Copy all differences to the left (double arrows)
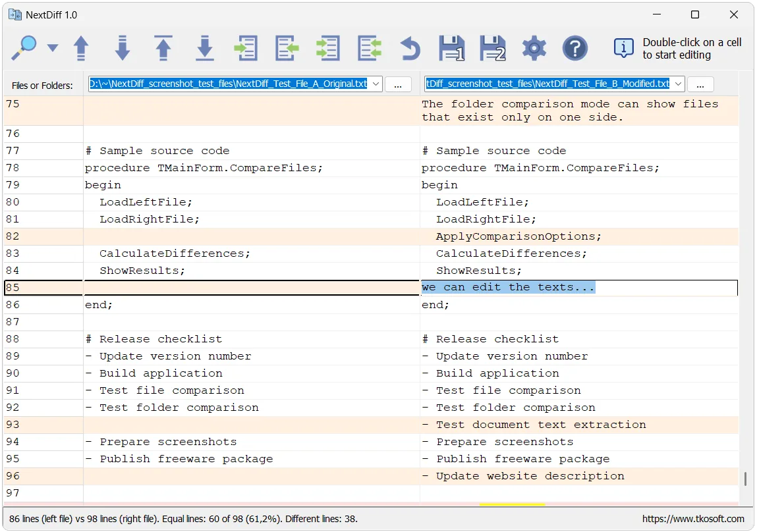757x532 pixels. point(370,48)
